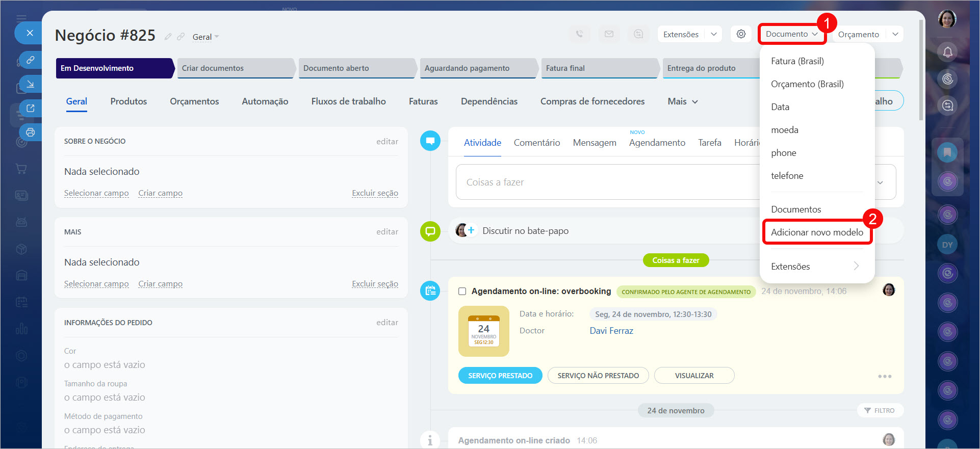
Task: Click Davi Ferraz doctor link
Action: [x=611, y=331]
